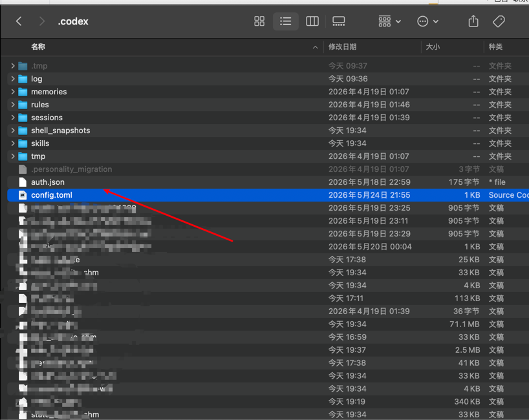Expand the shell_snapshots folder
The width and height of the screenshot is (529, 420).
point(13,131)
